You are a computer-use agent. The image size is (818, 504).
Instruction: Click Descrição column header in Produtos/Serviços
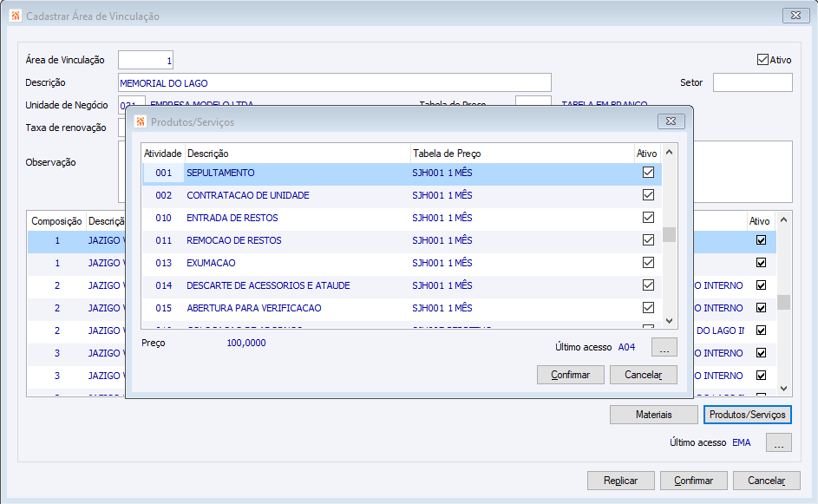click(x=298, y=154)
